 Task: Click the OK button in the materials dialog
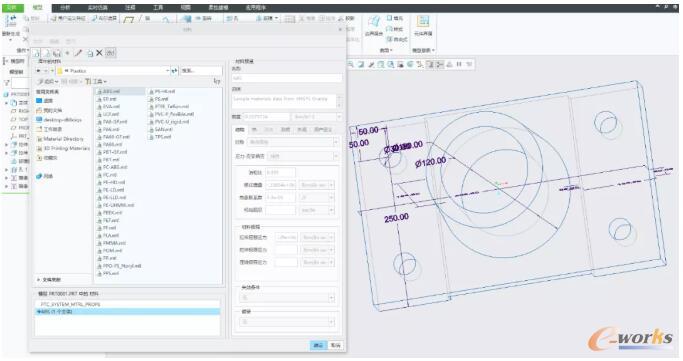click(318, 345)
